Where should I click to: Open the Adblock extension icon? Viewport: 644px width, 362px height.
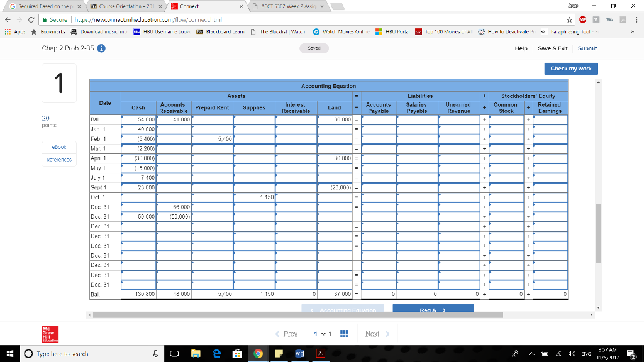[x=582, y=19]
